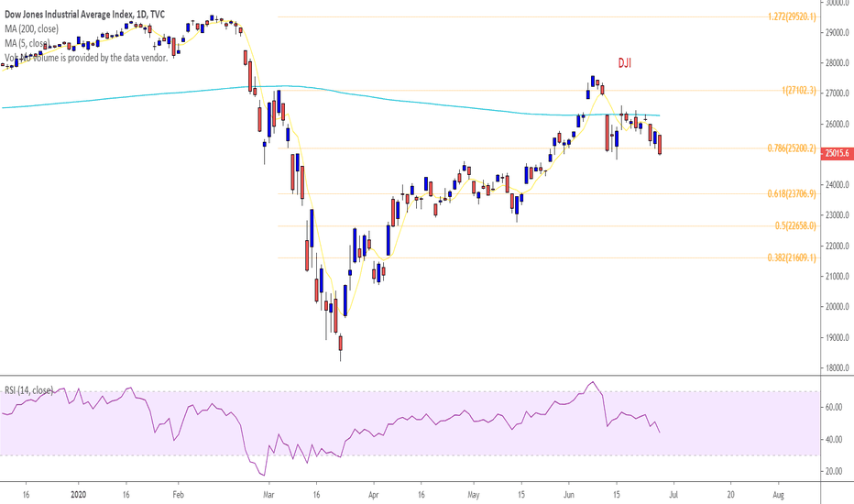Click the 22000.0 price axis label
This screenshot has height=504, width=854.
pyautogui.click(x=838, y=246)
